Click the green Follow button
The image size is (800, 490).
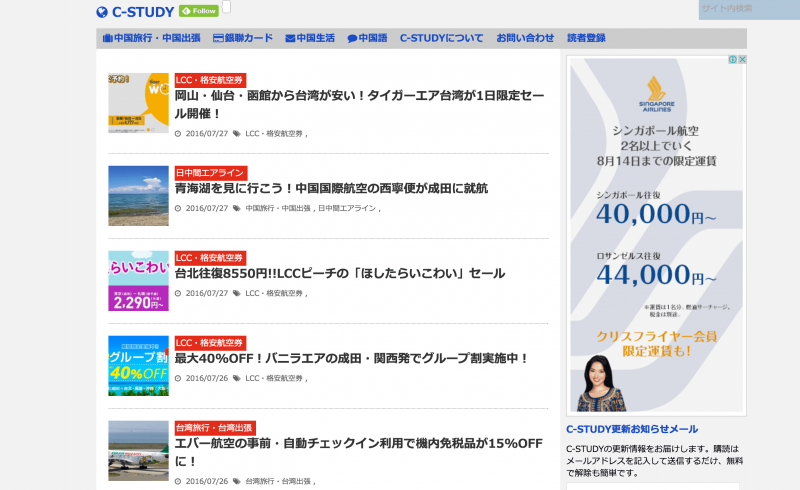(x=199, y=11)
